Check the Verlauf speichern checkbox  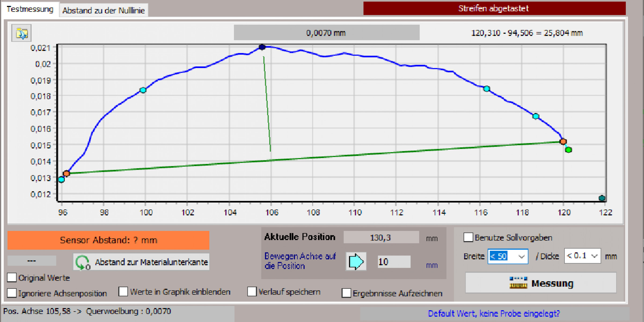[x=252, y=292]
